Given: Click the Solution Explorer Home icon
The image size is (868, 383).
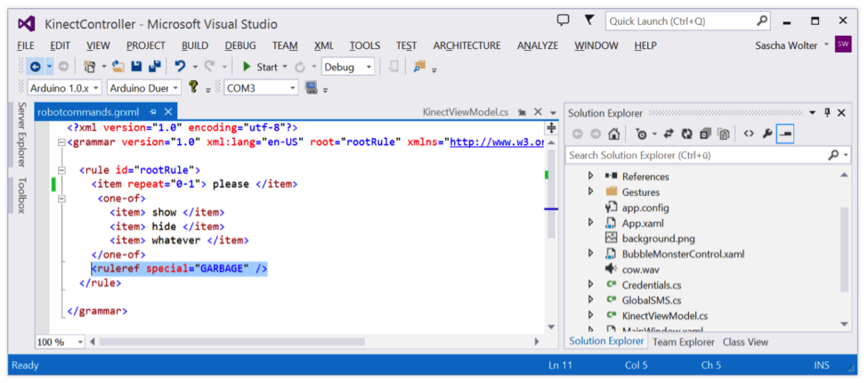Looking at the screenshot, I should (x=614, y=134).
